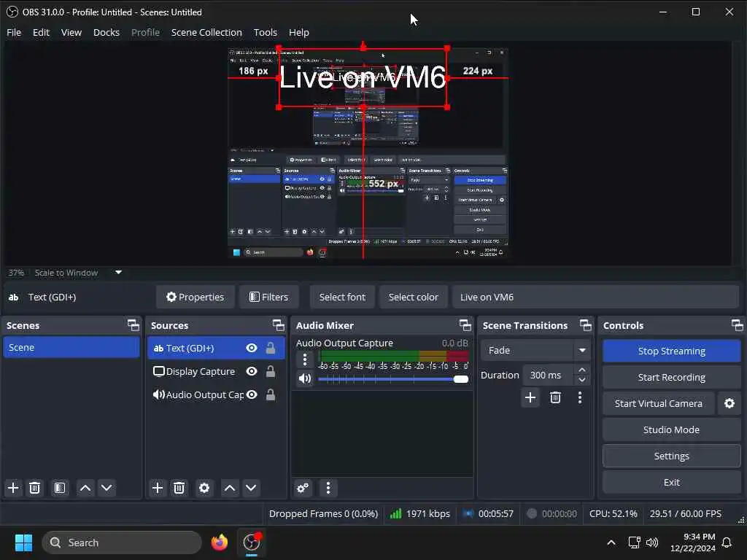This screenshot has width=747, height=560.
Task: Pop out the Sources dock
Action: click(x=278, y=325)
